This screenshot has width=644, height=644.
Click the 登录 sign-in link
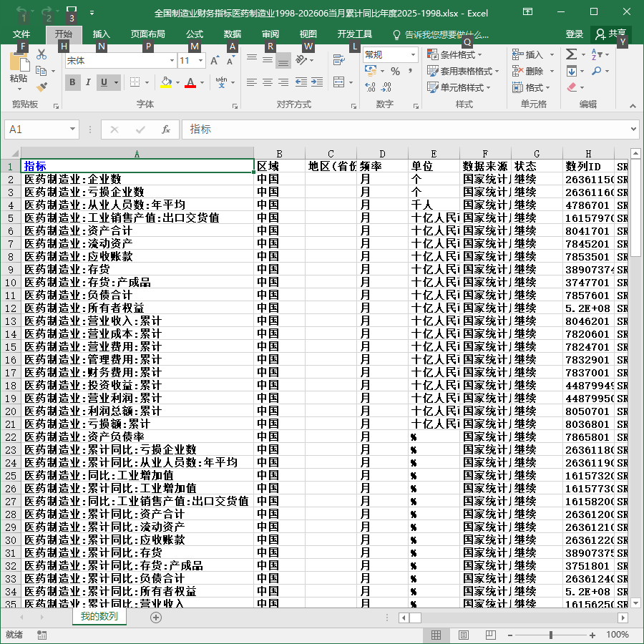click(x=574, y=34)
